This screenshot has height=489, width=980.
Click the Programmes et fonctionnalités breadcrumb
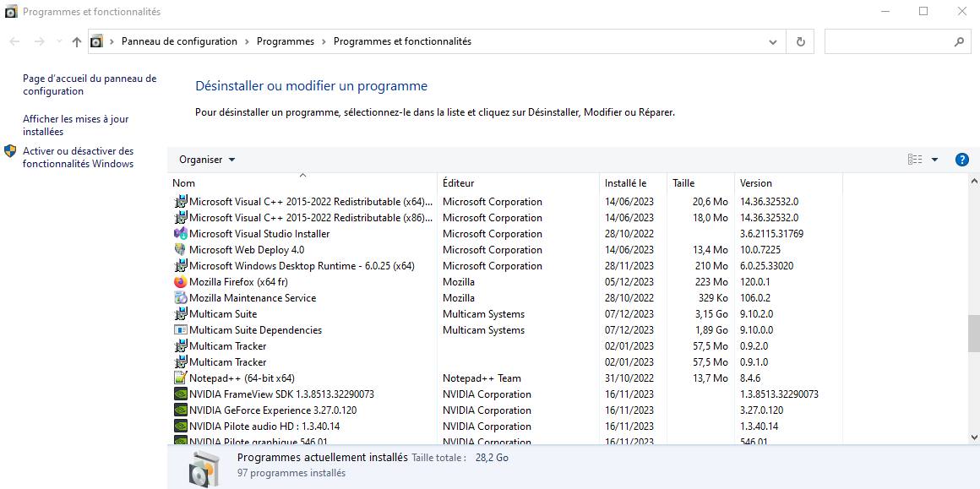402,42
